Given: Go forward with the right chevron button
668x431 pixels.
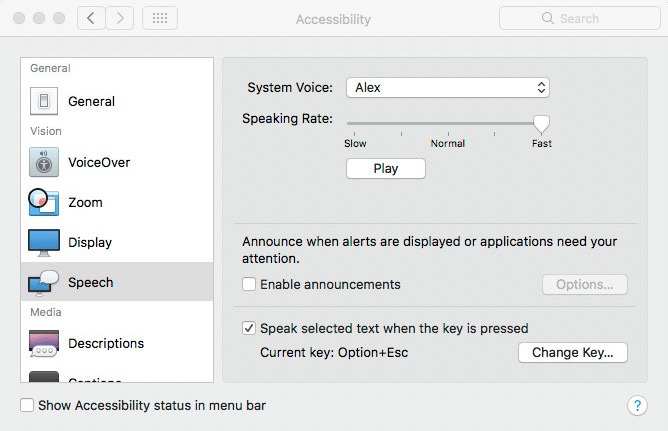Looking at the screenshot, I should tap(121, 19).
